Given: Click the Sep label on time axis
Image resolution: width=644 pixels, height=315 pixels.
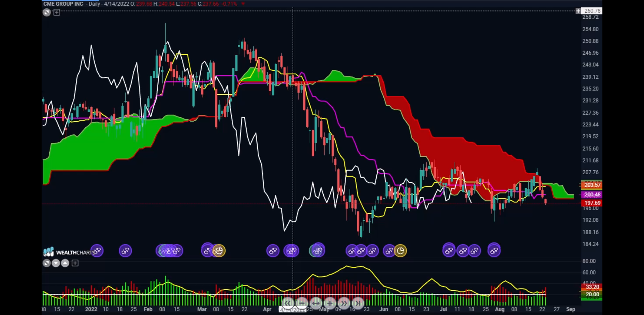Looking at the screenshot, I should click(571, 309).
